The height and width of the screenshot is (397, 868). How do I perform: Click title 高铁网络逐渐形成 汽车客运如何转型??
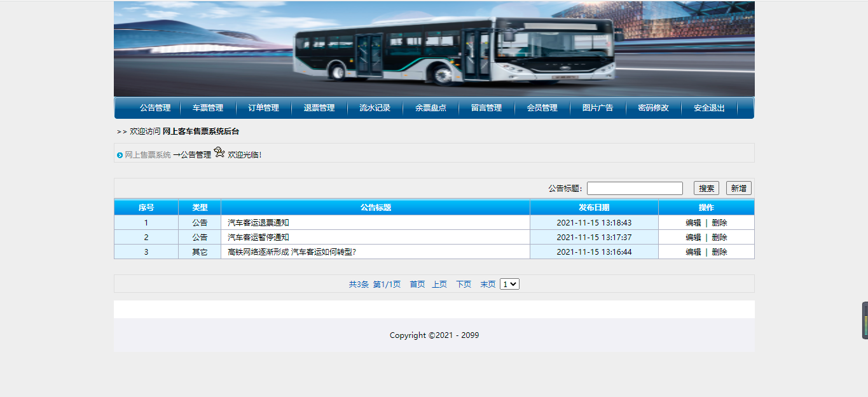[x=292, y=252]
